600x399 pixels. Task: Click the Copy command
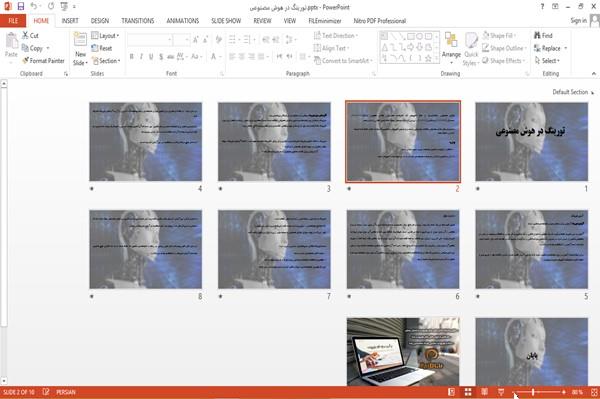[x=33, y=48]
